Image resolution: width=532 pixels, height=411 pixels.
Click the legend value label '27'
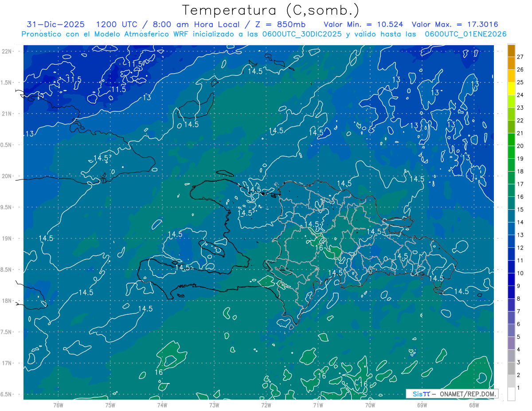pos(520,57)
